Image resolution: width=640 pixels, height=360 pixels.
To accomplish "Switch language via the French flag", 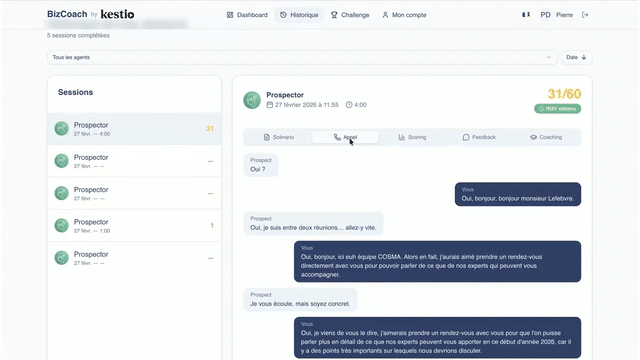I will tap(526, 15).
